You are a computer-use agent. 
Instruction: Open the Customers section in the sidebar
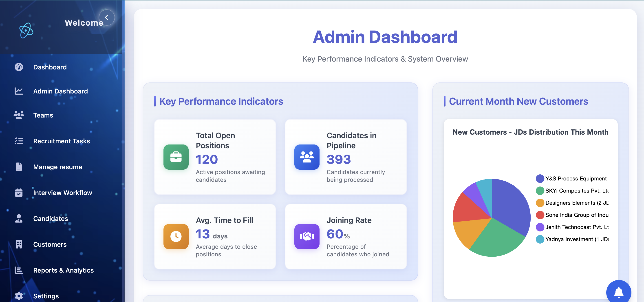pos(50,244)
